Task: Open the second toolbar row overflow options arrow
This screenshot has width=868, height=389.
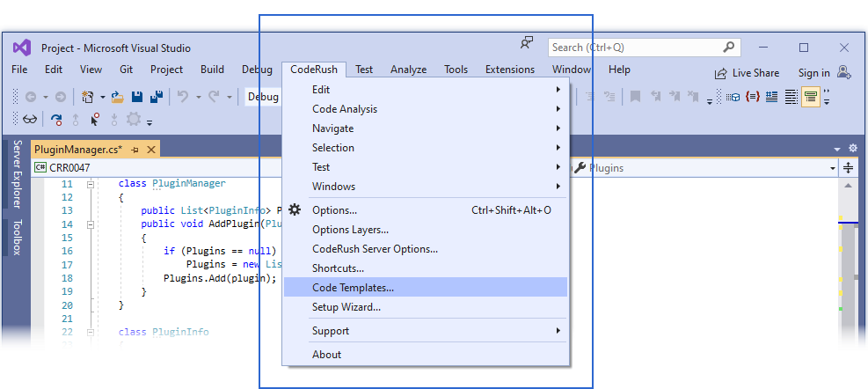Action: [150, 121]
